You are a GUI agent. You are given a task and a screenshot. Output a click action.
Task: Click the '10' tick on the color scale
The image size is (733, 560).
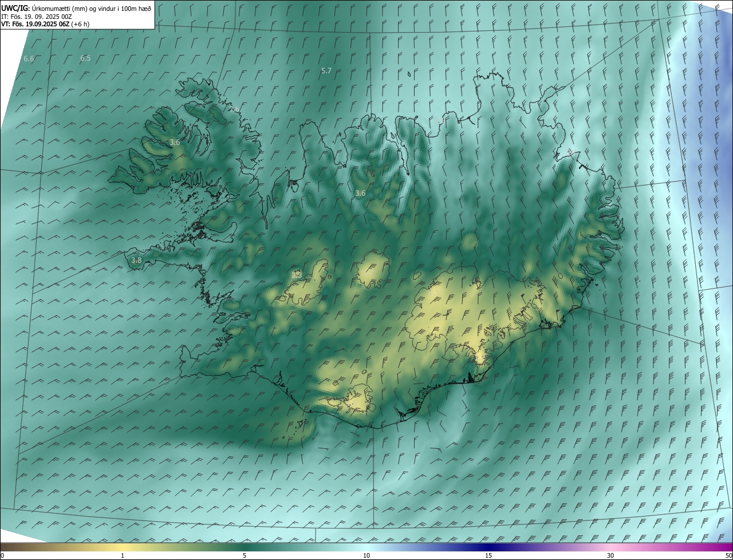click(366, 555)
